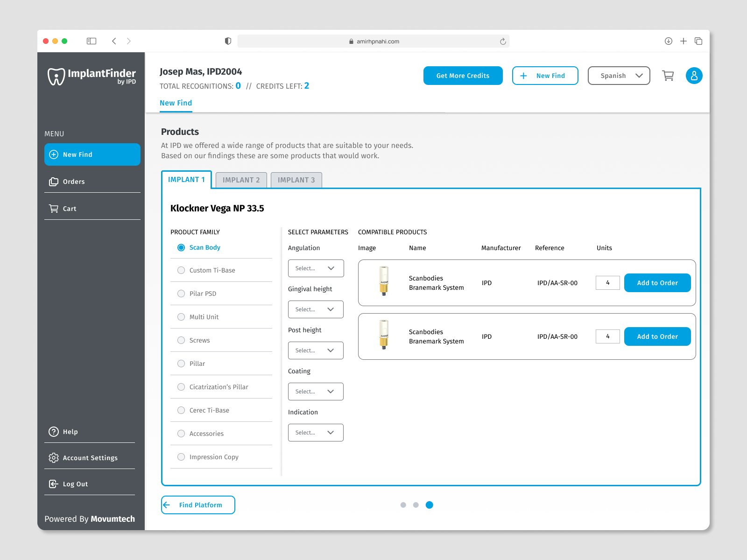This screenshot has width=747, height=560.
Task: Click the active third pagination dot
Action: 430,505
